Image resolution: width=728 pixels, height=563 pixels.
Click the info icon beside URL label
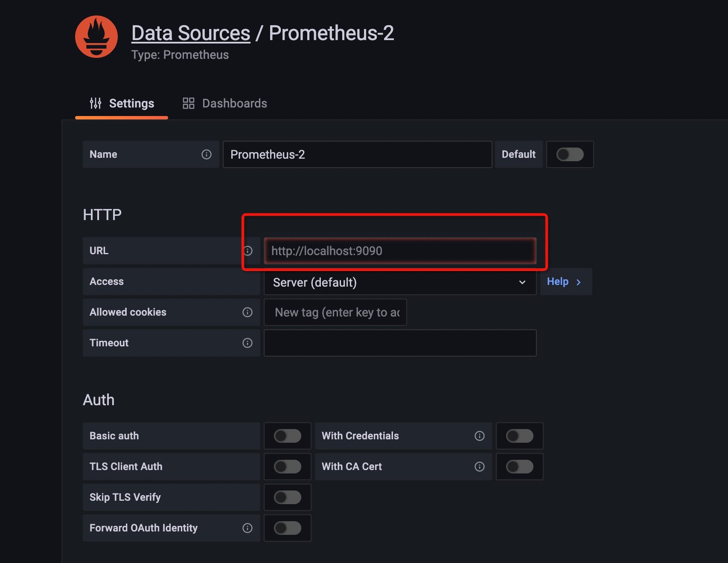(248, 251)
